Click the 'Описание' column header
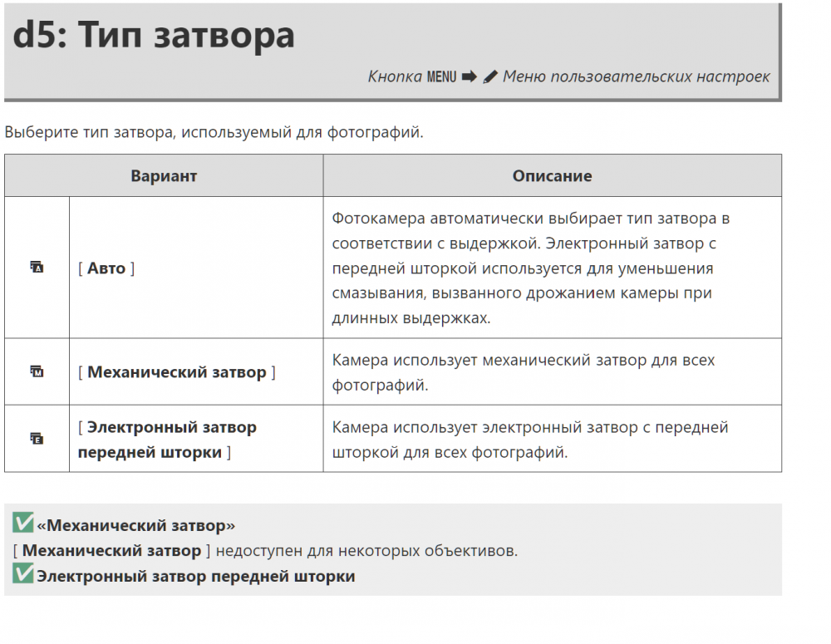This screenshot has width=831, height=644. (x=553, y=175)
